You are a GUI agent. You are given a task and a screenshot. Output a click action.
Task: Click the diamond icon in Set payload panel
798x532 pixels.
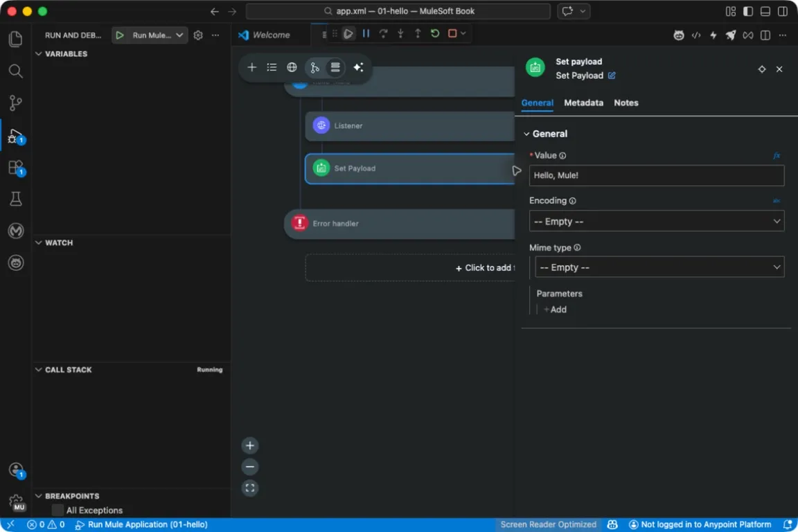tap(762, 69)
